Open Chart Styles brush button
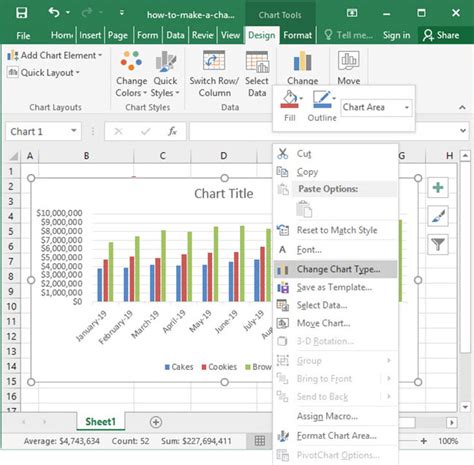Image resolution: width=474 pixels, height=465 pixels. [438, 216]
